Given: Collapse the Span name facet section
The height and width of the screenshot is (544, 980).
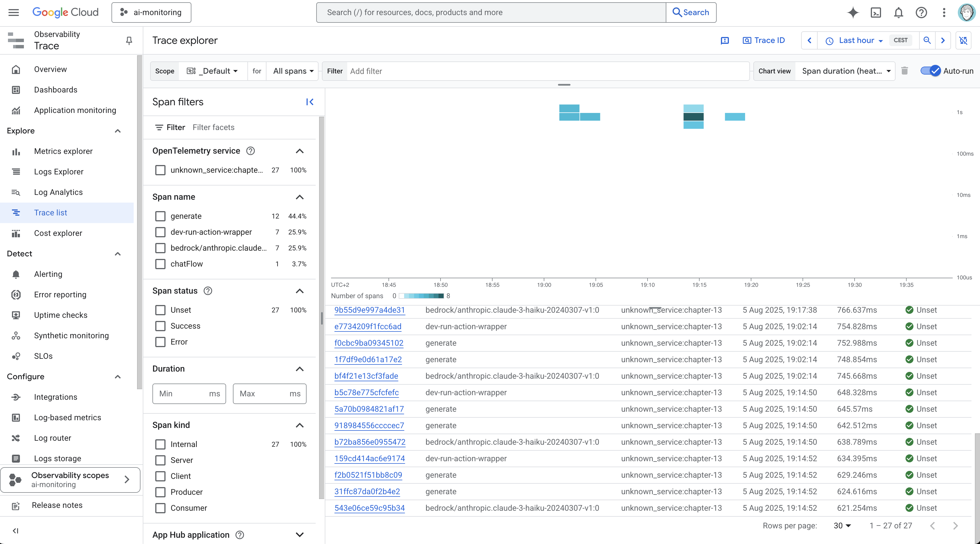Looking at the screenshot, I should (300, 197).
